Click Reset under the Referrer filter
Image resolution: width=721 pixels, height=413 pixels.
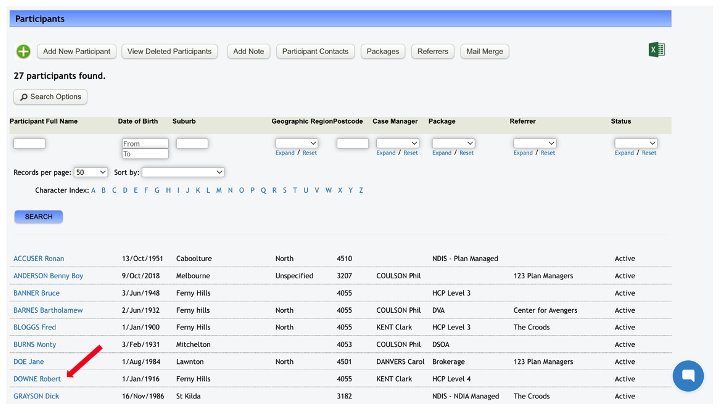548,153
